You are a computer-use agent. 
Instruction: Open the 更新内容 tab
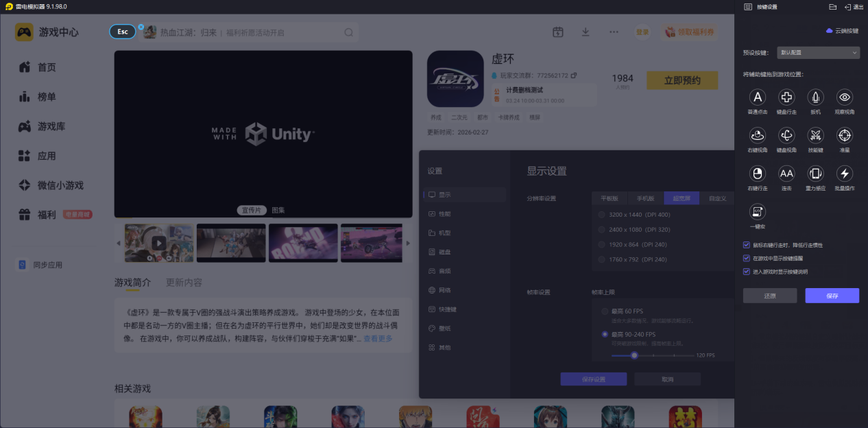184,283
